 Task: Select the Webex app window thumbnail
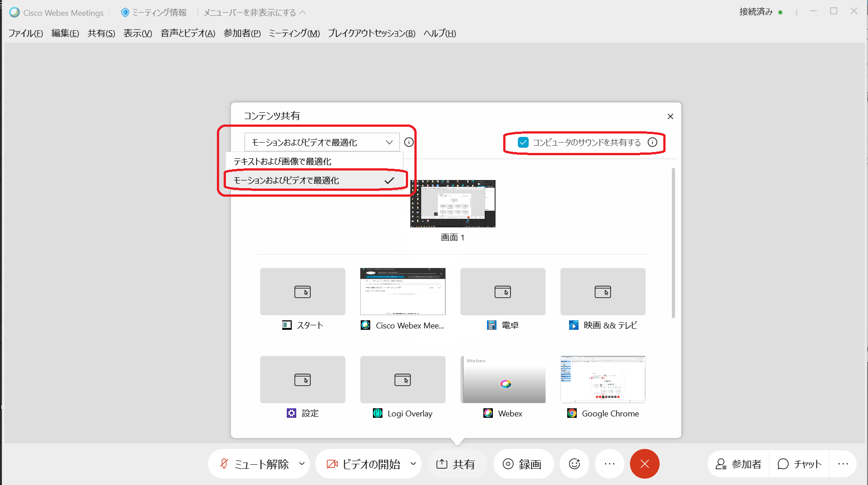[503, 379]
